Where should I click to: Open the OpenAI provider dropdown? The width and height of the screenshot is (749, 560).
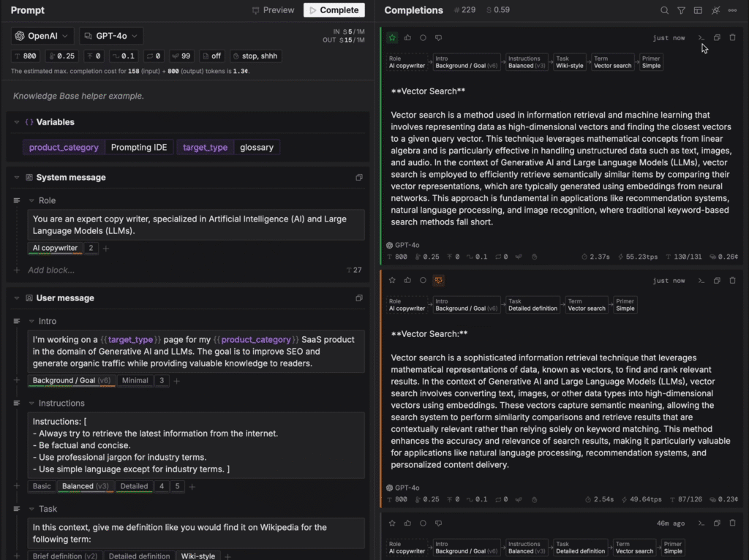42,36
